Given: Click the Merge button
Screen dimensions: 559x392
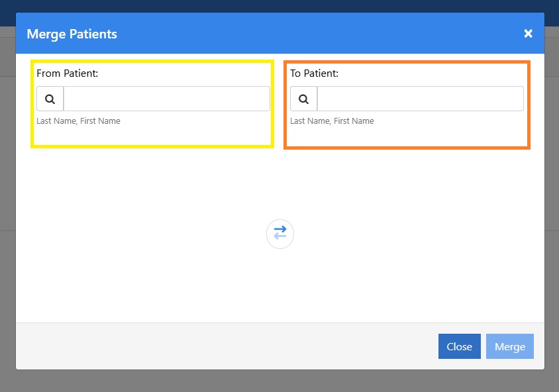Looking at the screenshot, I should coord(510,346).
